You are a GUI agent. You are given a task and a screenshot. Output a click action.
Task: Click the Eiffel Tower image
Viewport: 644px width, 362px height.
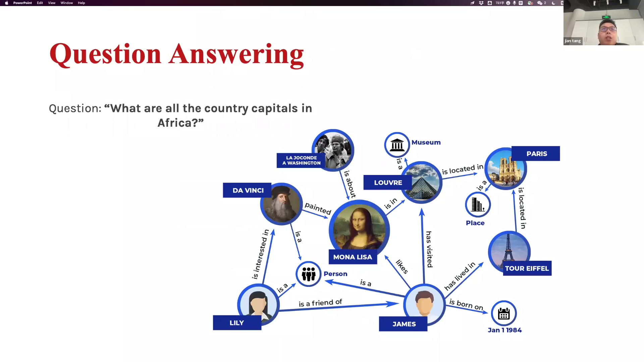(509, 251)
